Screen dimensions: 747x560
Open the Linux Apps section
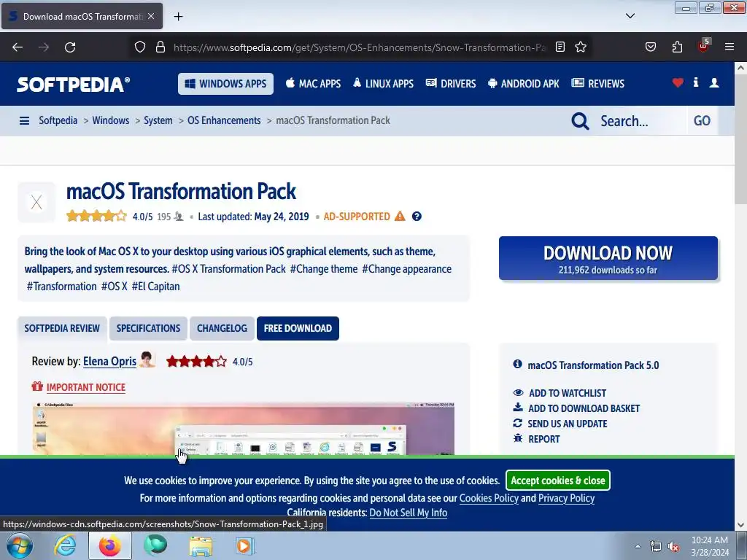(383, 84)
